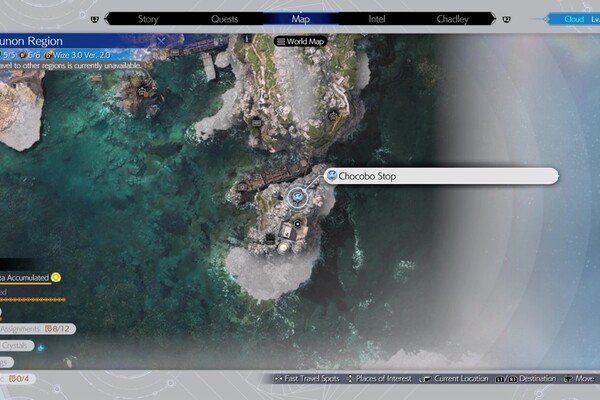Select the marker on upper island's west side
This screenshot has height=400, width=600.
pos(256,122)
